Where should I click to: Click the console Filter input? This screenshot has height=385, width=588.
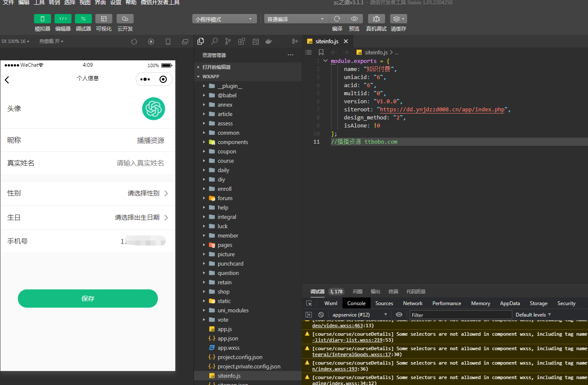[x=460, y=315]
